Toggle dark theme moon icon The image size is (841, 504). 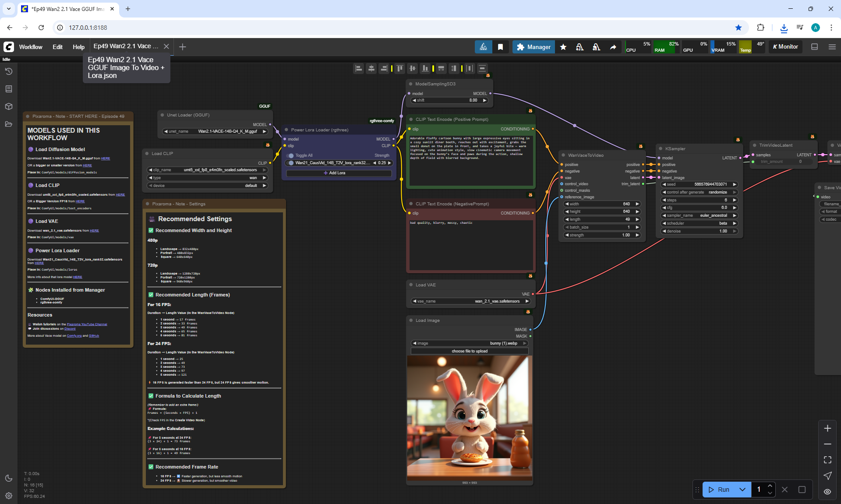point(9,478)
